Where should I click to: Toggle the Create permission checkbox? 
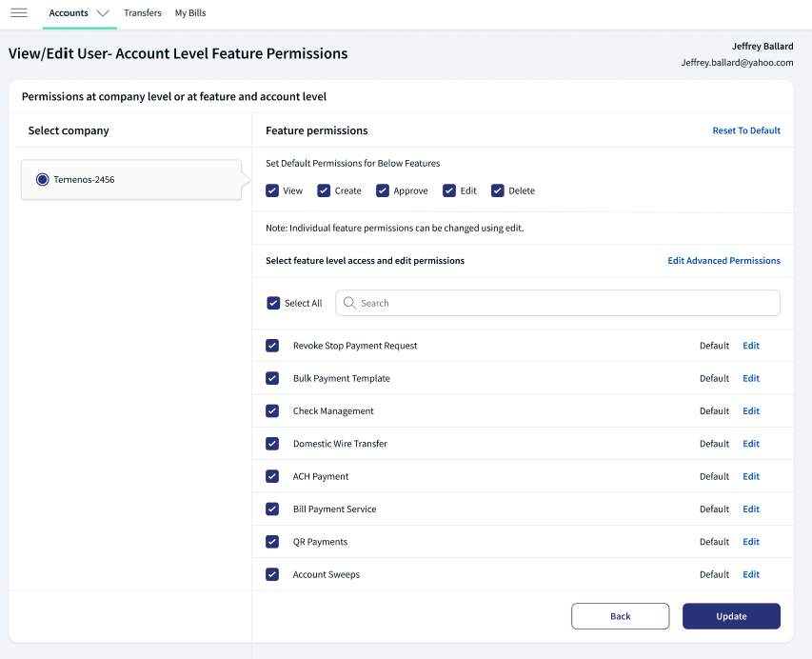click(324, 190)
